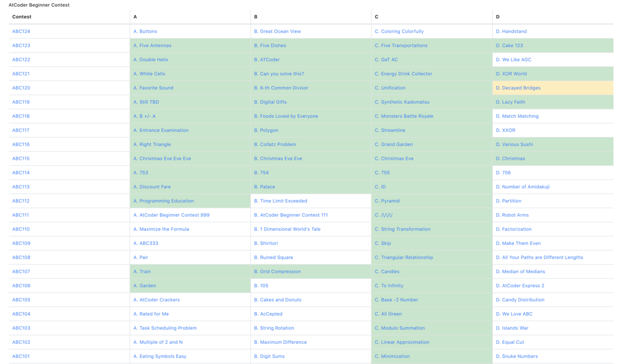Open the ABC117 contest link

[21, 130]
